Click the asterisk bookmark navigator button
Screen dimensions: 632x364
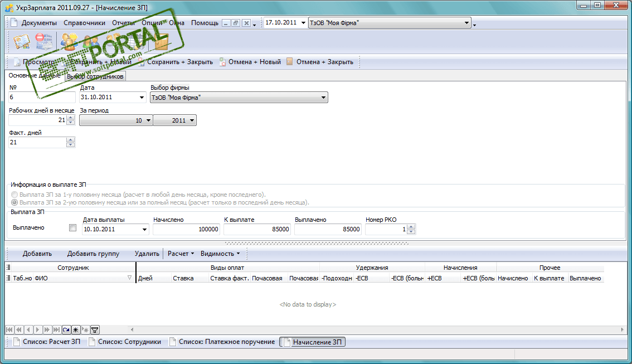pyautogui.click(x=75, y=330)
